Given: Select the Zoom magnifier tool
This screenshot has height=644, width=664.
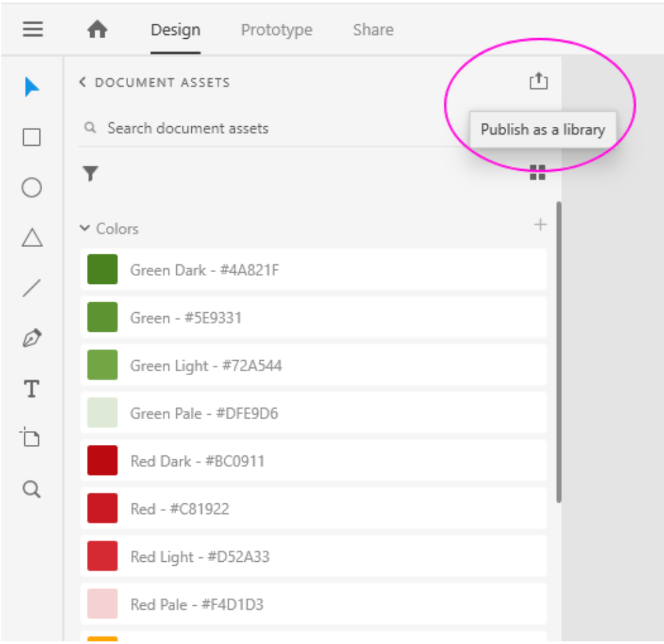Looking at the screenshot, I should [x=32, y=489].
